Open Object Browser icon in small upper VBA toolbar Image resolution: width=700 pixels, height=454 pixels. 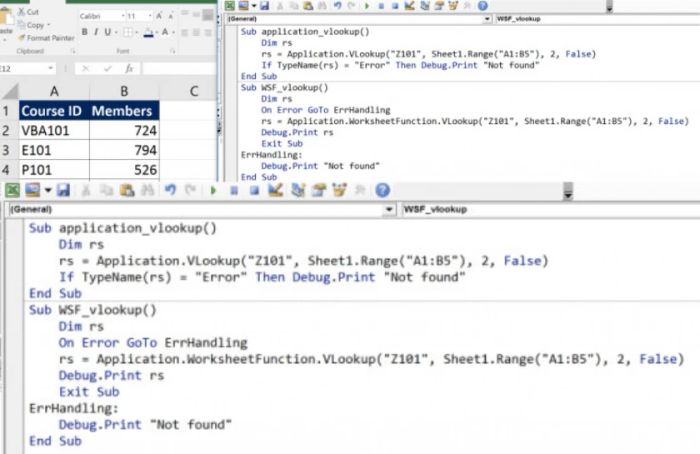click(453, 5)
